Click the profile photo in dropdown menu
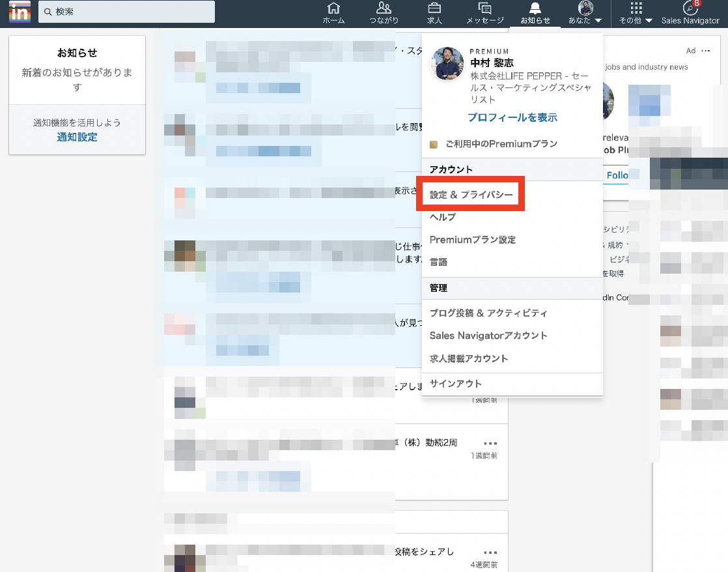This screenshot has height=572, width=728. 447,64
